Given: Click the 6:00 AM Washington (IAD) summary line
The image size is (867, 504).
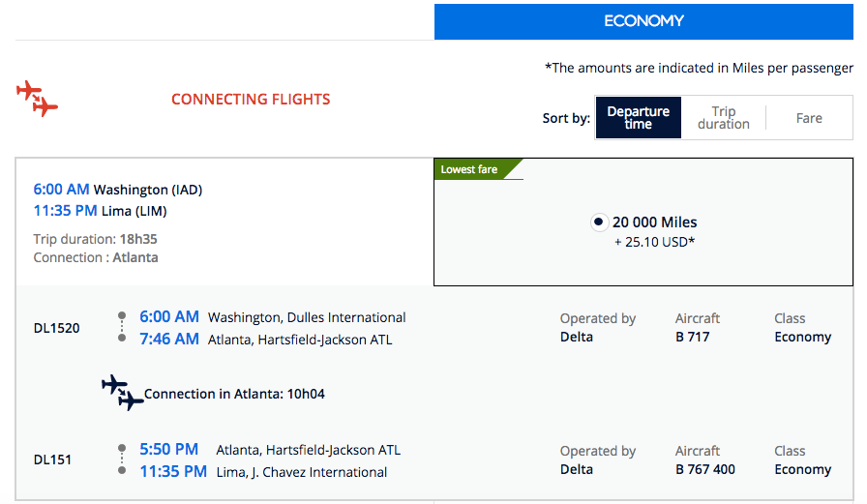Looking at the screenshot, I should (118, 190).
